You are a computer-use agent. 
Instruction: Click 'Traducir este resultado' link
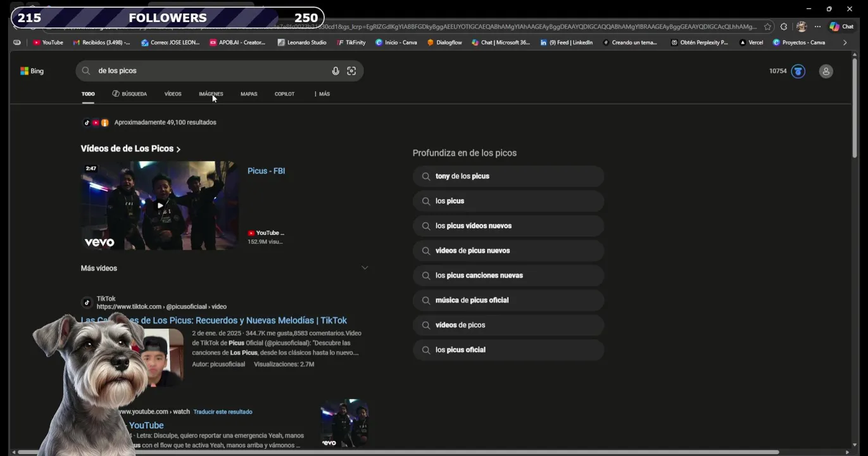[223, 412]
